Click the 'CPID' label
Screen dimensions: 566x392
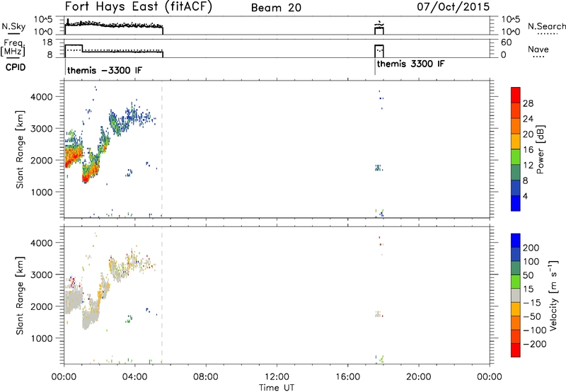16,67
